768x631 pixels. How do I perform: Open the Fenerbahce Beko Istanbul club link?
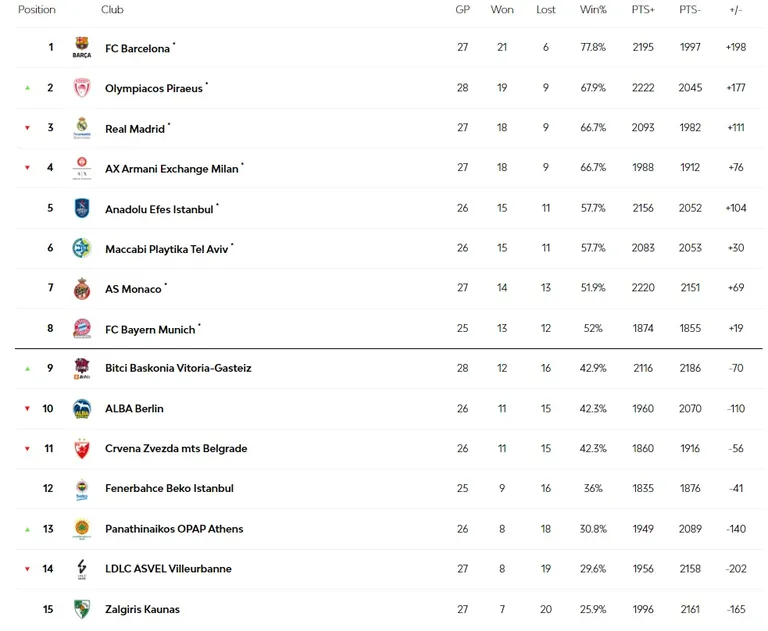tap(169, 488)
